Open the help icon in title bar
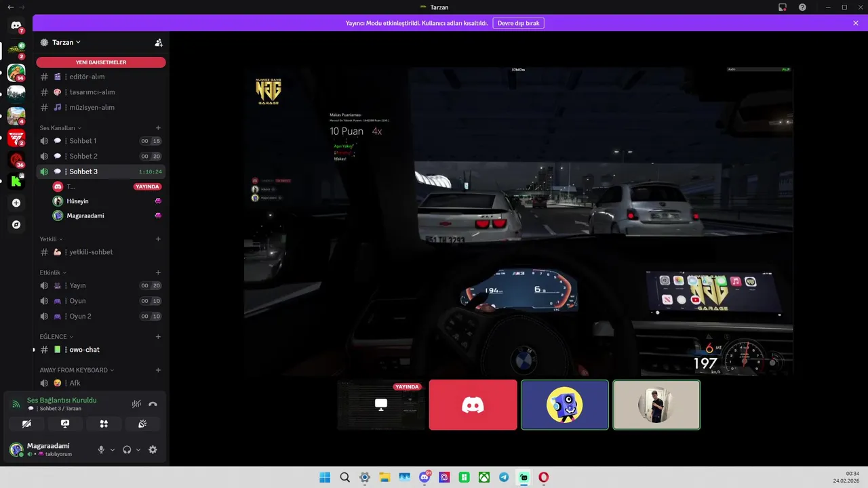 click(802, 7)
